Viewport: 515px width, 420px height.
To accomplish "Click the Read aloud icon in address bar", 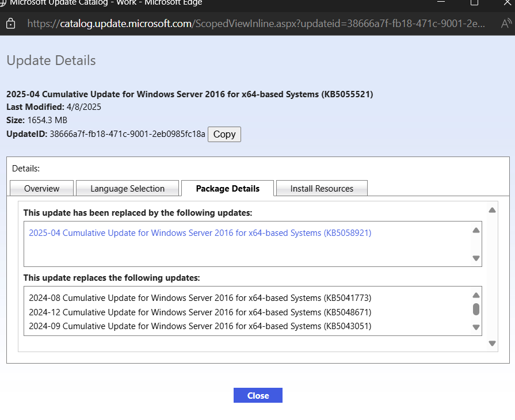I will pyautogui.click(x=506, y=24).
